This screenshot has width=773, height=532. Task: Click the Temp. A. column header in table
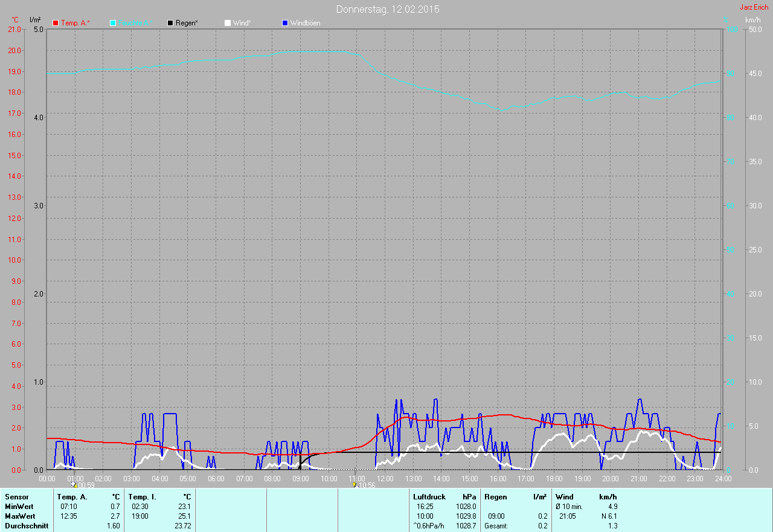72,497
